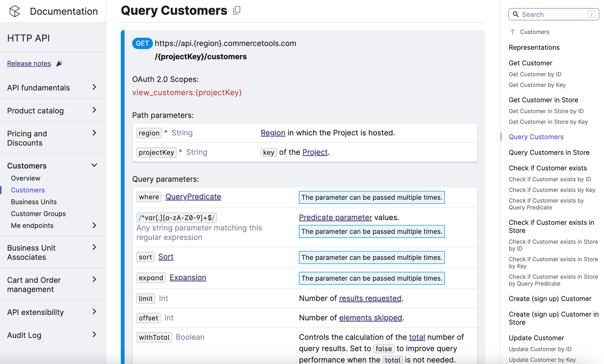
Task: Open Get Customer by Key in right panel
Action: click(x=537, y=85)
